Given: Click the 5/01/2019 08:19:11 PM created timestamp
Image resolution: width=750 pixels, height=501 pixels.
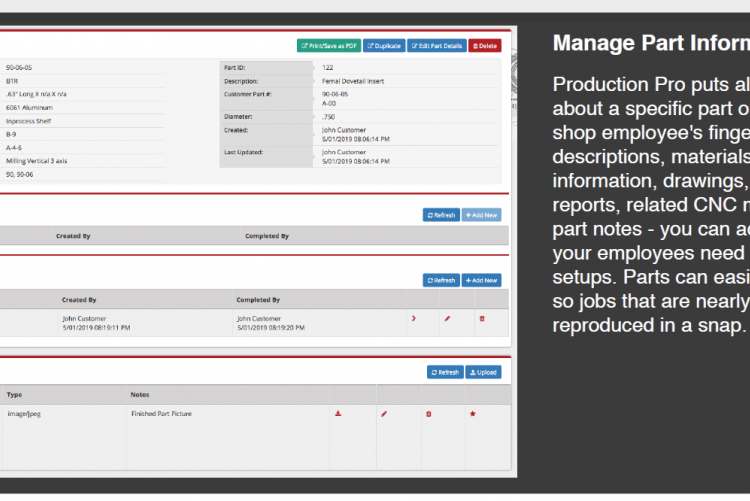Looking at the screenshot, I should click(x=96, y=328).
